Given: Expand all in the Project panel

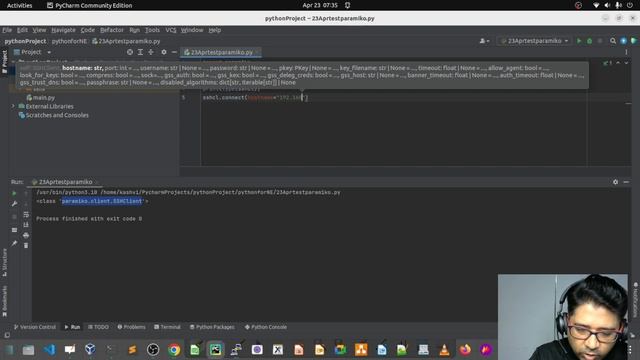Looking at the screenshot, I should pos(140,52).
